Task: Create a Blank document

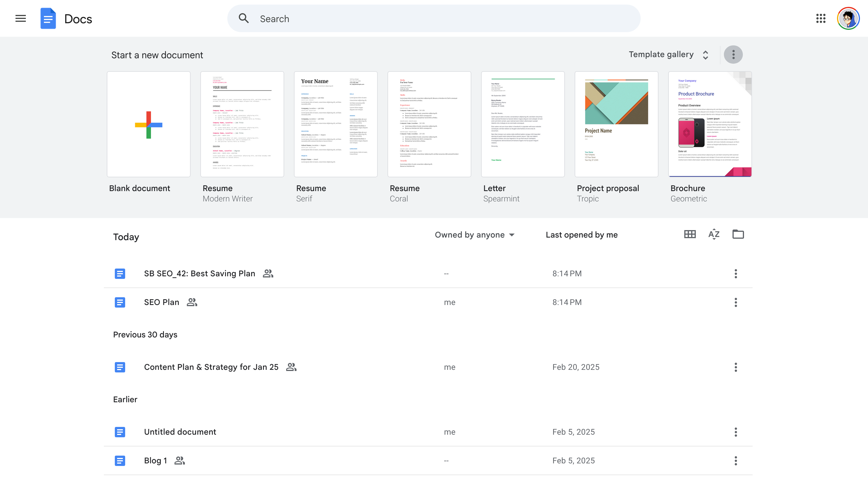Action: click(149, 124)
